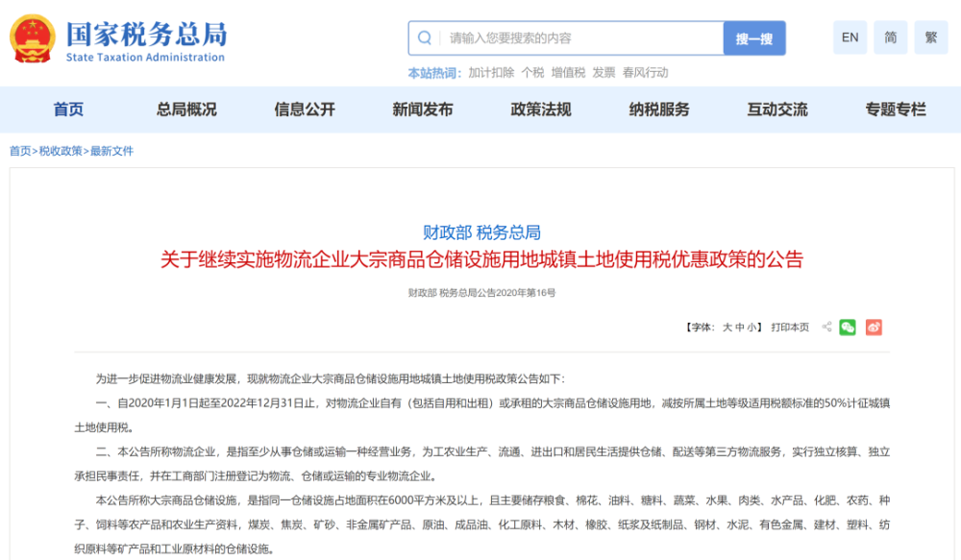
Task: Click paragraph starting 一、自2020年1月1日起
Action: point(481,415)
